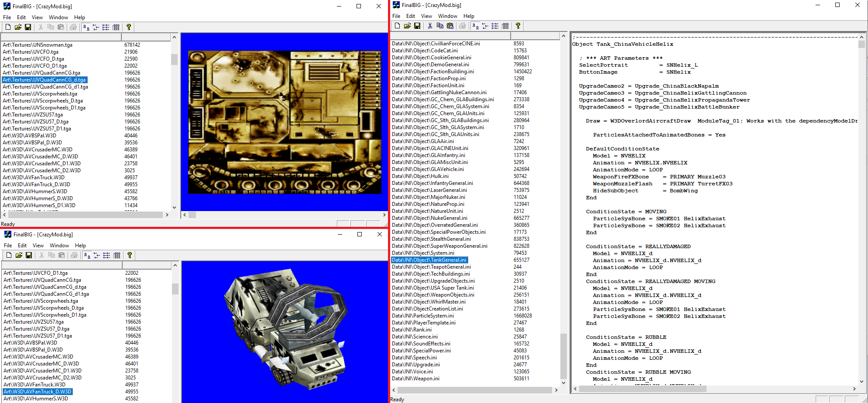Click the INI file list vertical scrollbar thumb
Viewport: 868px width, 403px height.
click(563, 355)
